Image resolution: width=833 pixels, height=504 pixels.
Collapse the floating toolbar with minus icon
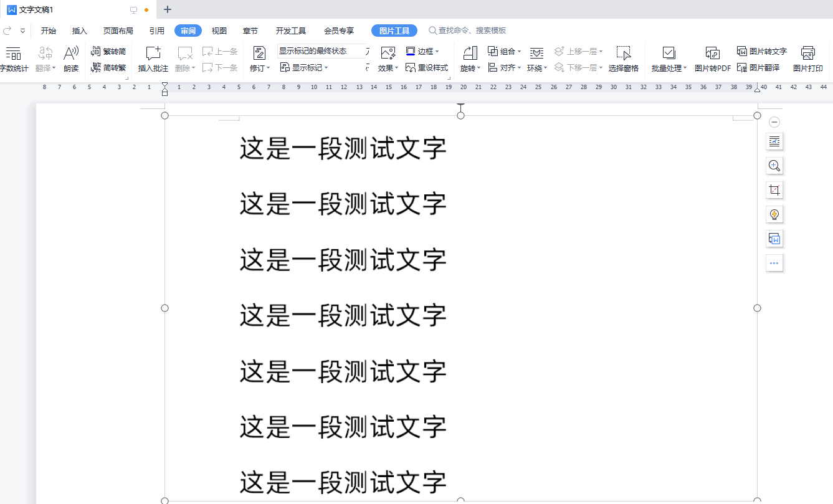pos(774,122)
